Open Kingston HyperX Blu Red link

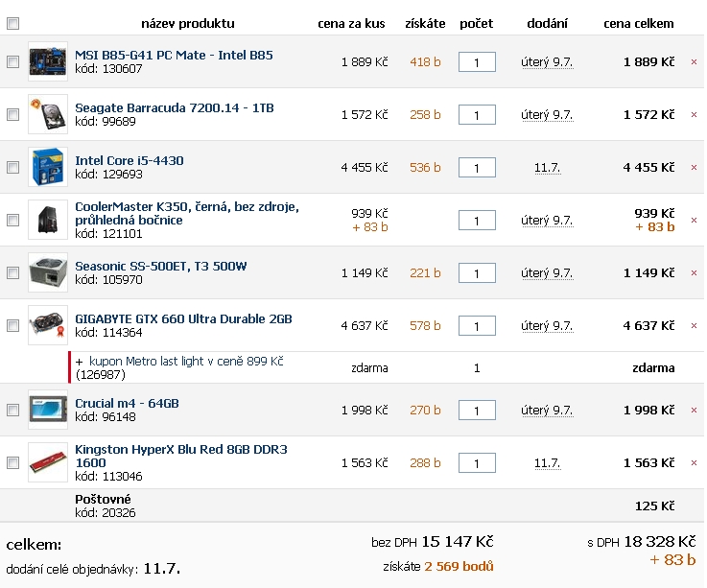[180, 456]
